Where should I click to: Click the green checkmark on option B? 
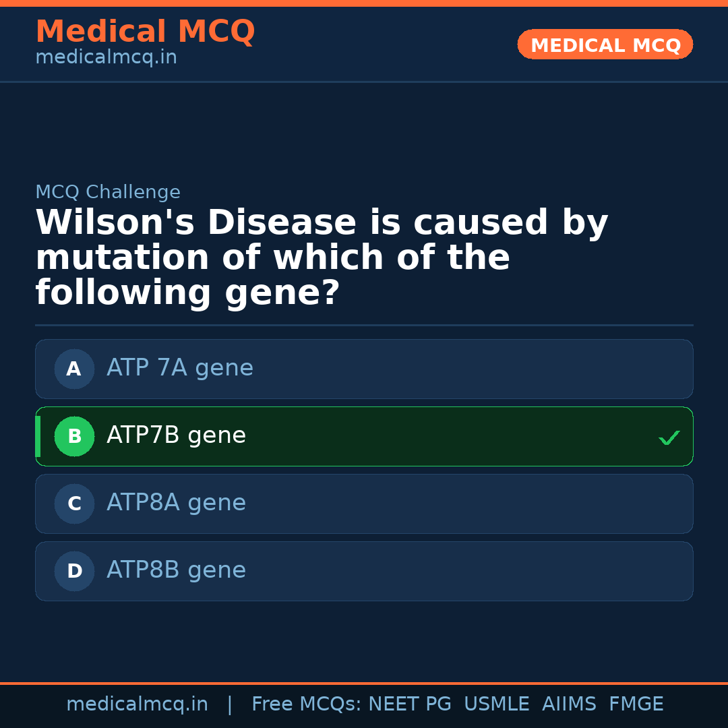point(669,438)
